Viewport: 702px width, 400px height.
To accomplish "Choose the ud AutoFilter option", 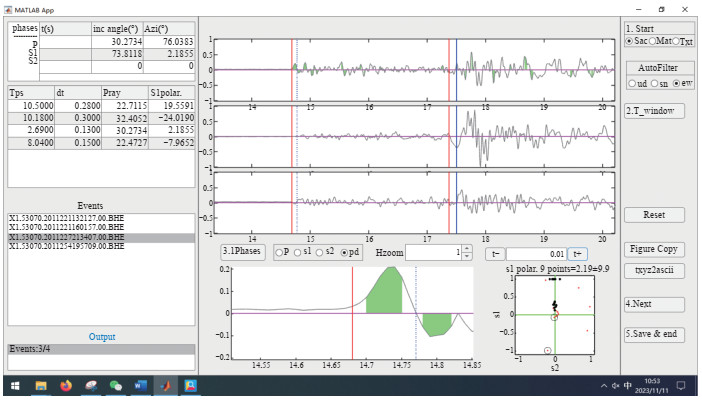I will [x=631, y=83].
